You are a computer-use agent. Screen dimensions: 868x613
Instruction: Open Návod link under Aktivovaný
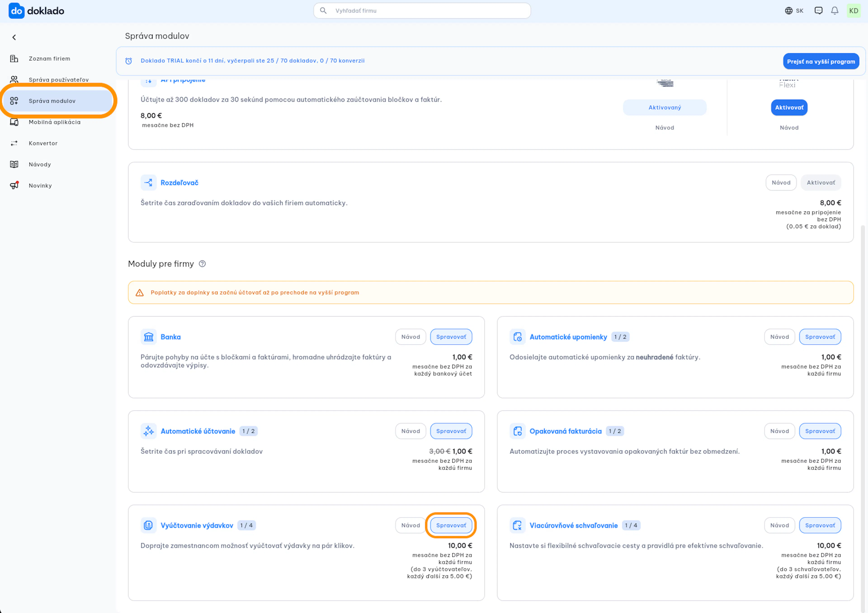click(x=665, y=128)
